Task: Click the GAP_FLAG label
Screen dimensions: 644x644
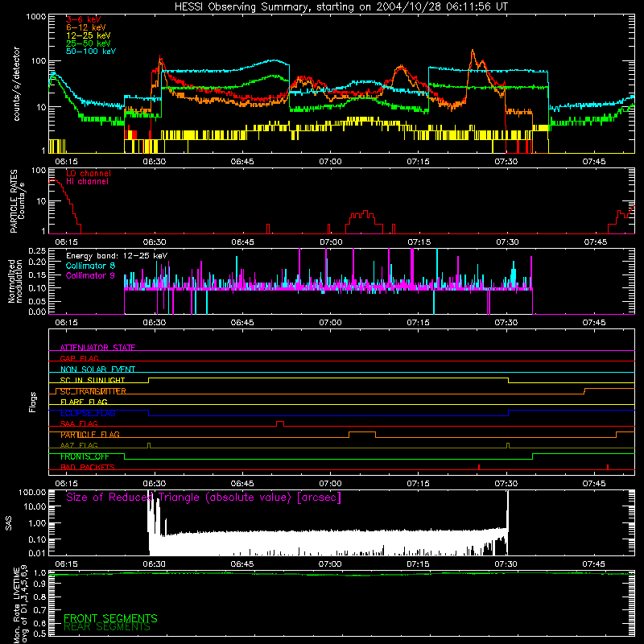Action: click(x=79, y=358)
